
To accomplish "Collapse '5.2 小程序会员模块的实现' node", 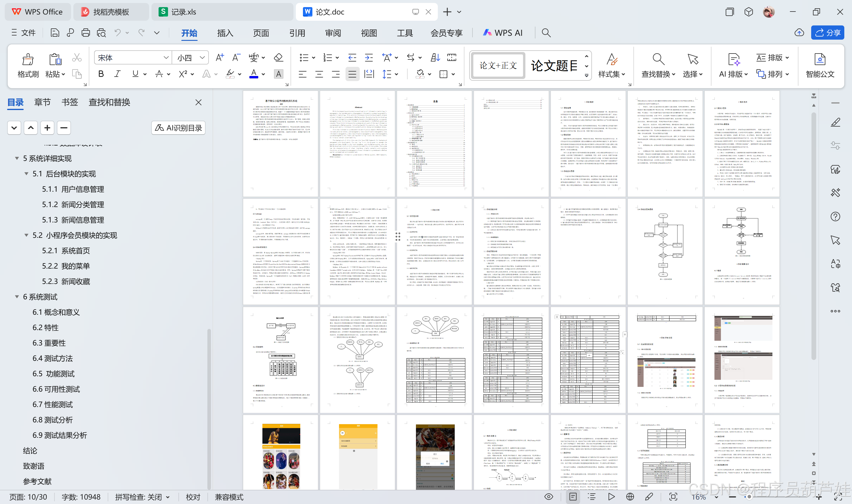I will pos(26,235).
